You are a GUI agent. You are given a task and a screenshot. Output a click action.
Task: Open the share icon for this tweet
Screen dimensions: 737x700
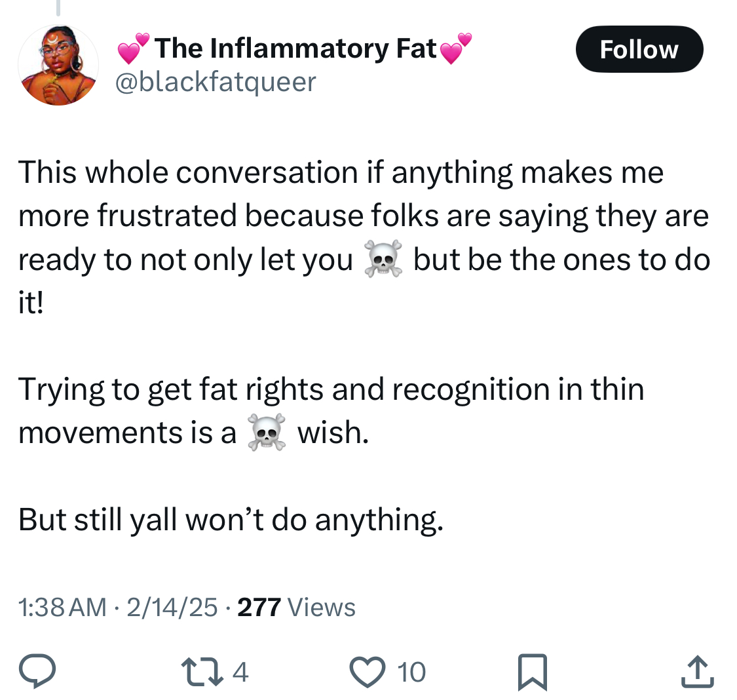[698, 672]
